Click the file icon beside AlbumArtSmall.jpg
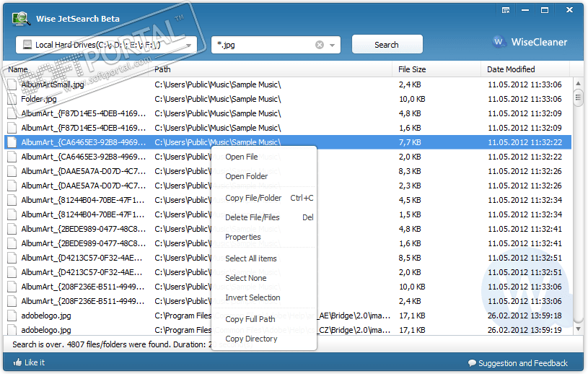 (12, 84)
